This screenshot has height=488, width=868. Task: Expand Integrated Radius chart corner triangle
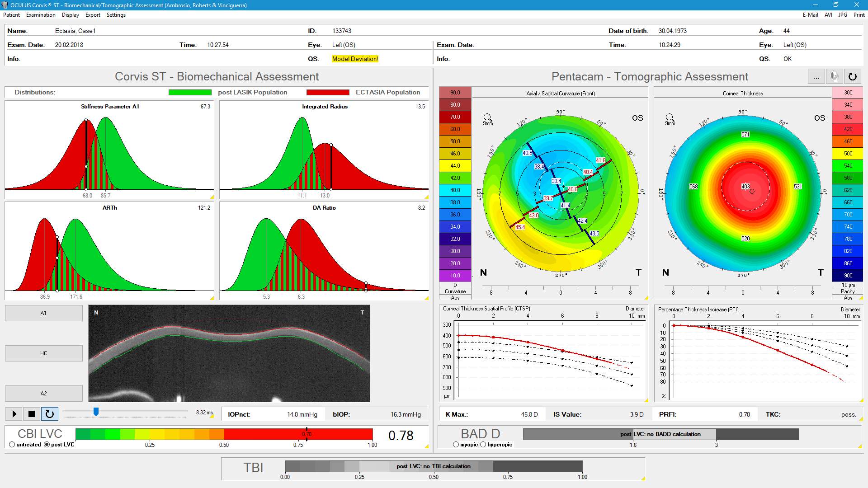coord(426,197)
